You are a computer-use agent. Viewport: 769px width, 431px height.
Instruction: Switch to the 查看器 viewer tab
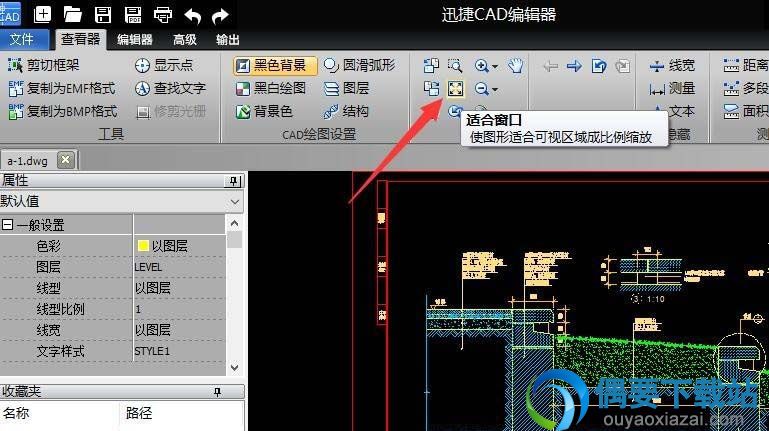pyautogui.click(x=80, y=39)
